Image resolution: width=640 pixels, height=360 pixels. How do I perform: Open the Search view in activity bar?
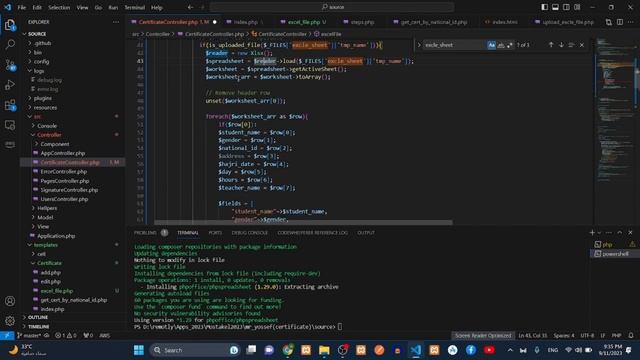pyautogui.click(x=10, y=44)
